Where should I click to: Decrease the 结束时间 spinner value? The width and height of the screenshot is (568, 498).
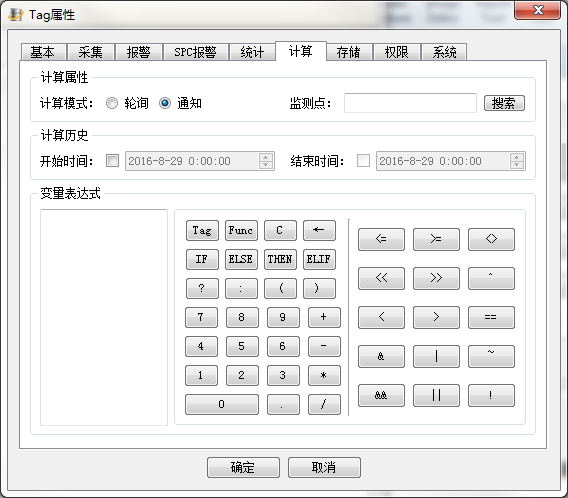click(x=517, y=165)
